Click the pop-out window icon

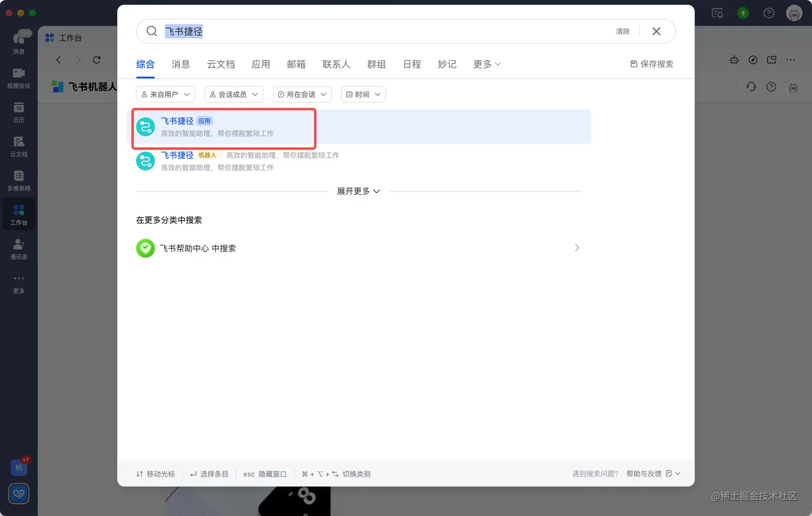tap(772, 60)
